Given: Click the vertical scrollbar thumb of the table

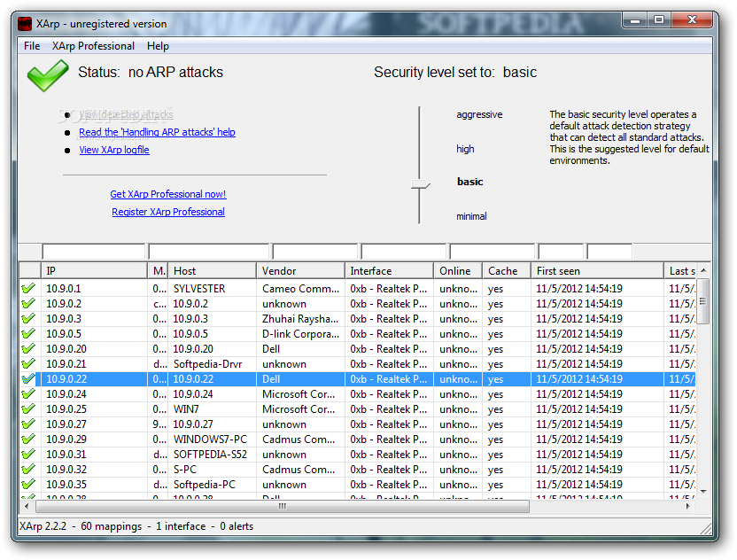Looking at the screenshot, I should [x=703, y=301].
